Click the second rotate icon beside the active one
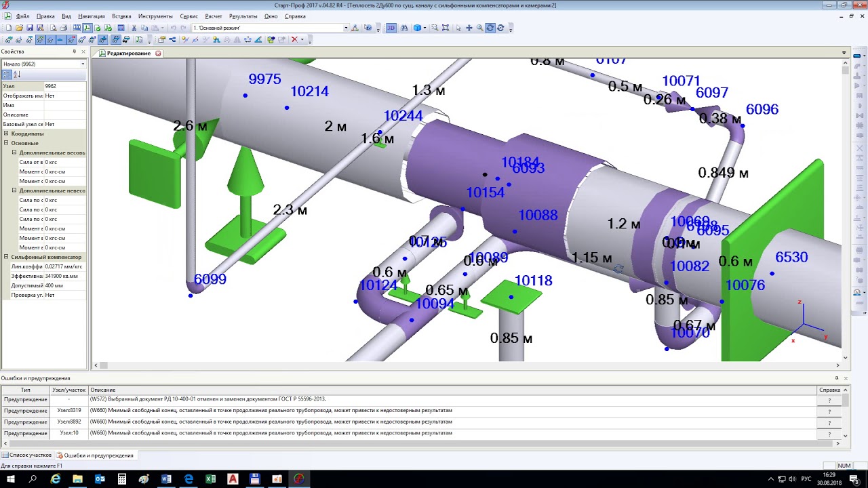The height and width of the screenshot is (488, 868). click(500, 28)
